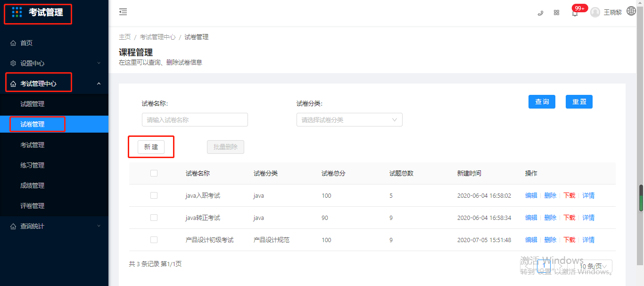
Task: Delete the java入职考试 paper
Action: [550, 195]
